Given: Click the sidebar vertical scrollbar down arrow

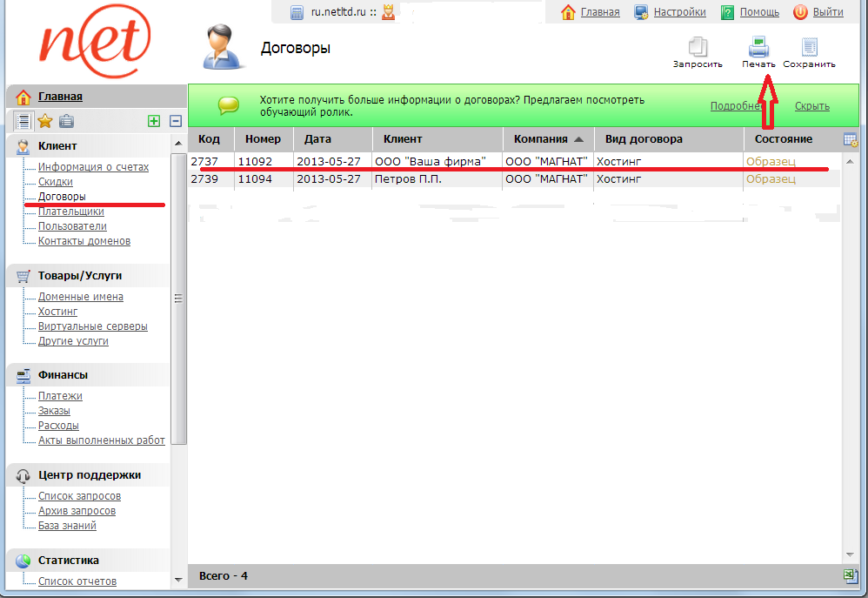Looking at the screenshot, I should tap(178, 579).
